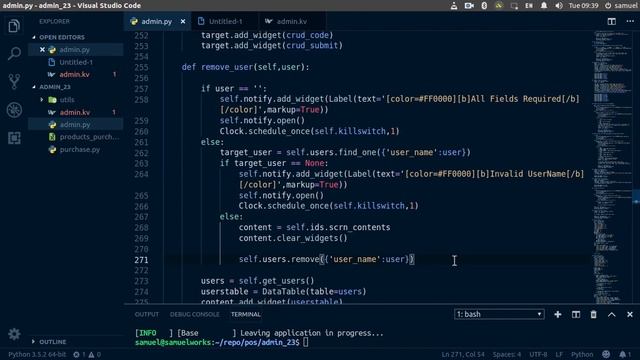Image resolution: width=640 pixels, height=360 pixels.
Task: Split the terminal panel
Action: tap(576, 314)
